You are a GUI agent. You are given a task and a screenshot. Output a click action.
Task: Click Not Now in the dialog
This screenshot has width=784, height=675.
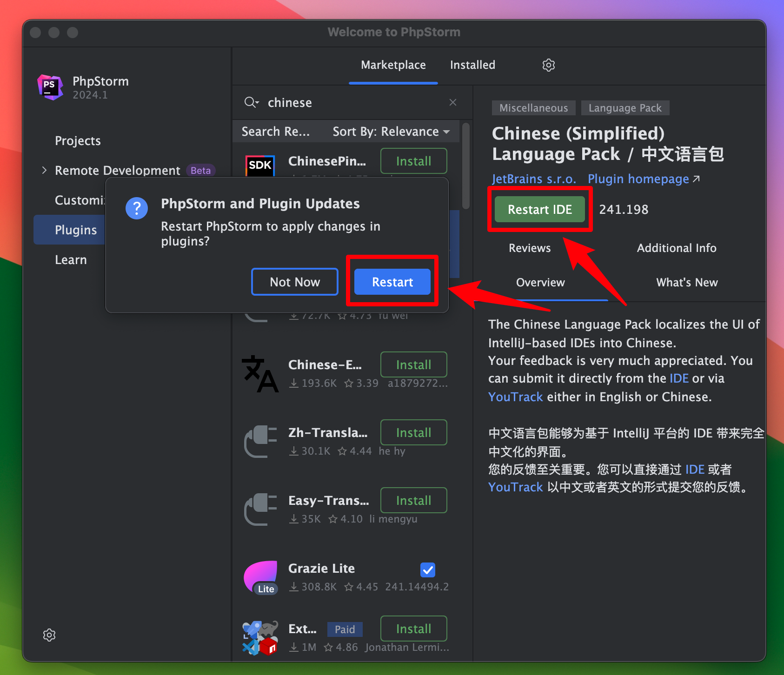point(295,282)
